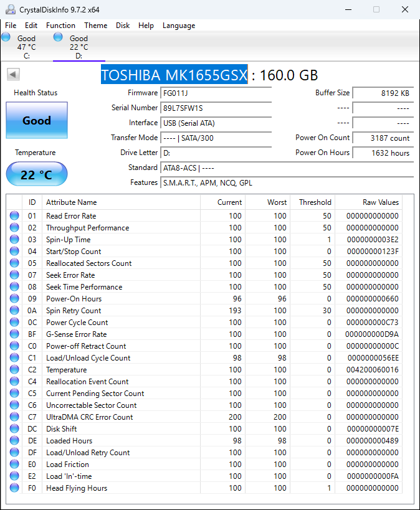The width and height of the screenshot is (420, 510).
Task: Open the Edit menu
Action: point(31,26)
